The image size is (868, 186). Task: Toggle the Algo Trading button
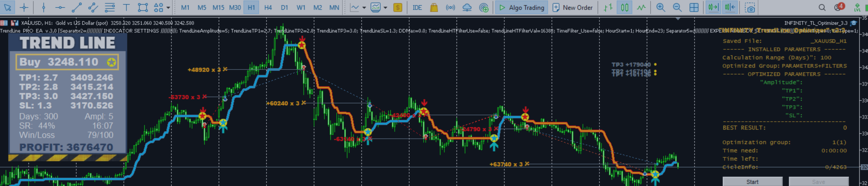point(521,8)
